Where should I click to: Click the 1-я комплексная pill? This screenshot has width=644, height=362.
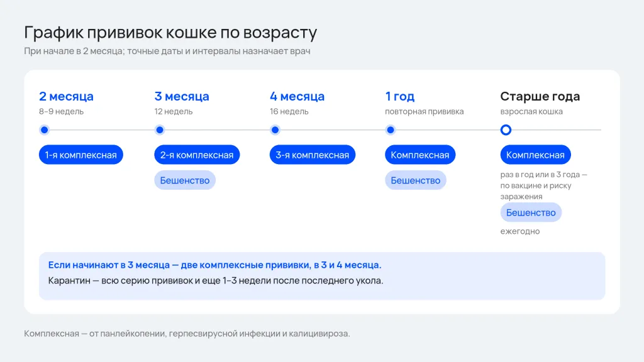[81, 155]
